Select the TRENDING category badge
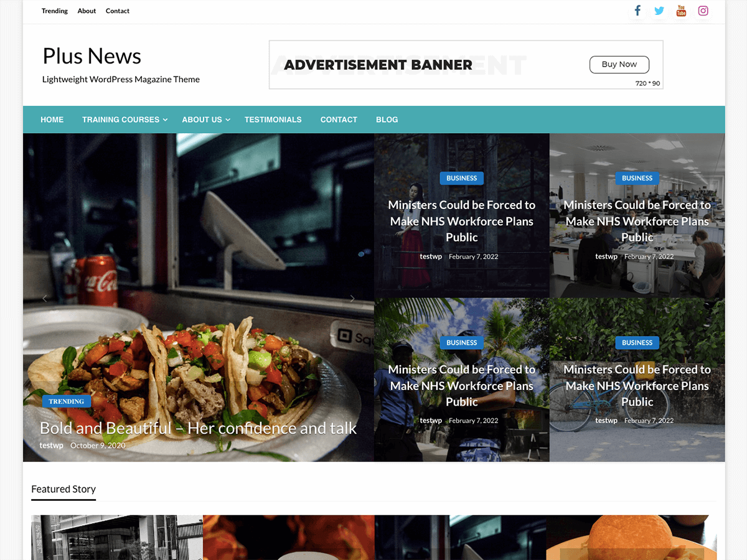 coord(66,401)
